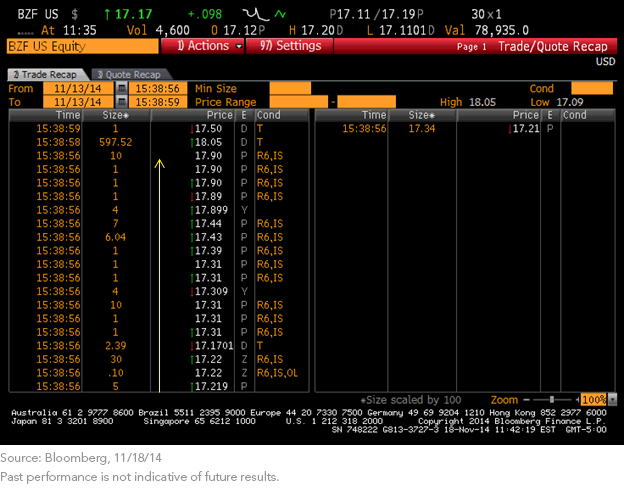The image size is (624, 493).
Task: Click the 17.899 trade price
Action: tap(211, 210)
